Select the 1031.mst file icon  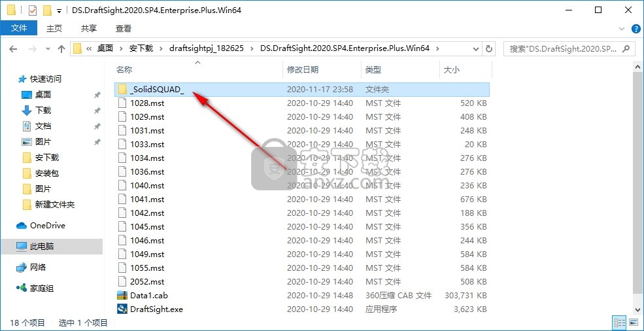pyautogui.click(x=122, y=130)
